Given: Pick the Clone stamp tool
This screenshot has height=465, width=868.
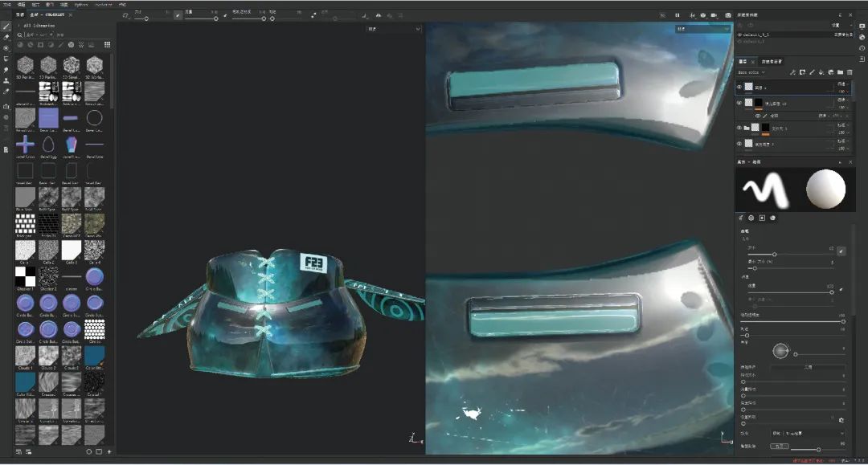Looking at the screenshot, I should click(6, 80).
